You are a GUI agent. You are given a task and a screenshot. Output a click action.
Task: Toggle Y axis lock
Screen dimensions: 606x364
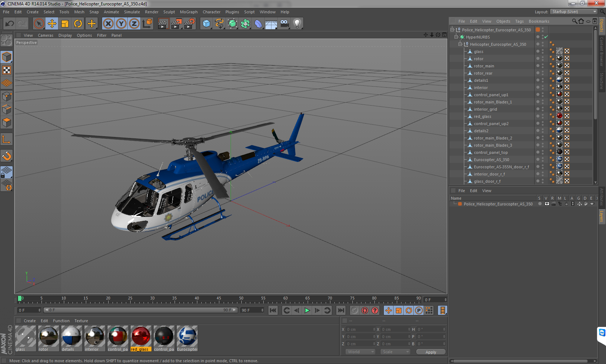pos(121,24)
